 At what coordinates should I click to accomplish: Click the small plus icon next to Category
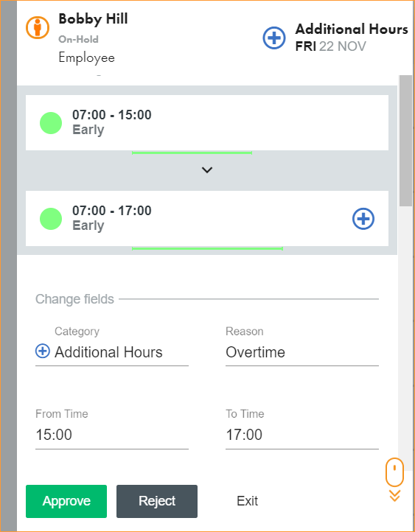click(x=43, y=351)
